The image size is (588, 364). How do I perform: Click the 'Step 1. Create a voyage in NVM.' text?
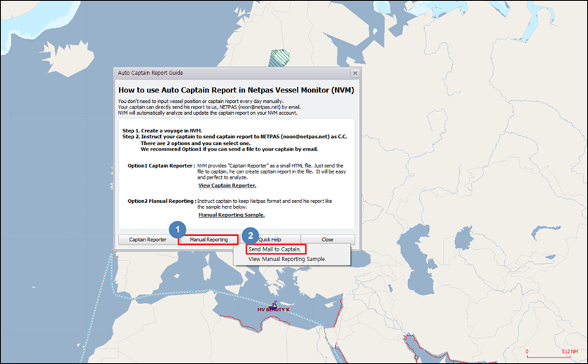(162, 131)
